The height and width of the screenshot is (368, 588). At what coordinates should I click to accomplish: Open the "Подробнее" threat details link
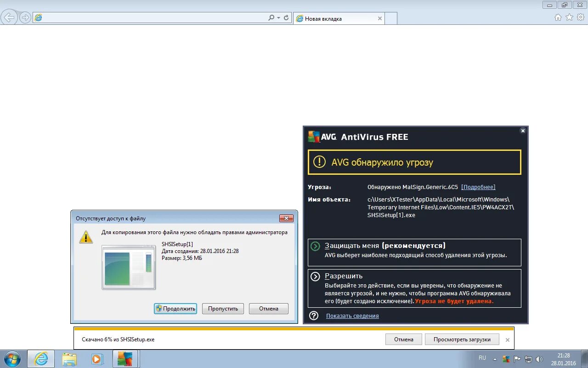point(478,187)
